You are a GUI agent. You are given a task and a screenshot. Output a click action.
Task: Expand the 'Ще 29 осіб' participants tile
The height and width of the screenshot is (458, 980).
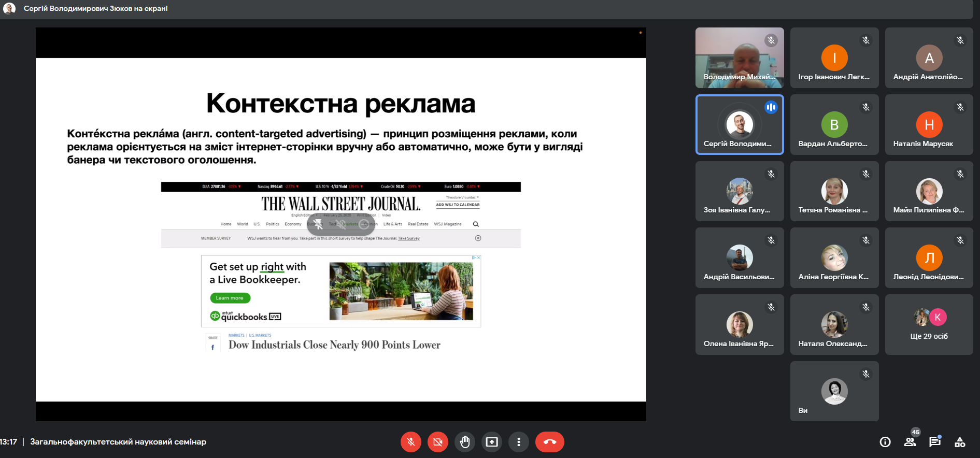pyautogui.click(x=929, y=324)
